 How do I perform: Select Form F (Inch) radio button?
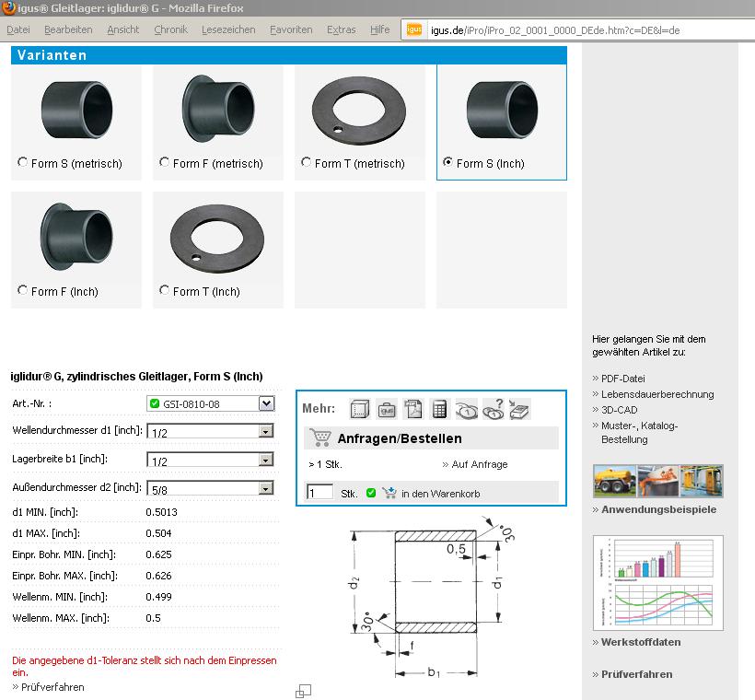point(22,289)
